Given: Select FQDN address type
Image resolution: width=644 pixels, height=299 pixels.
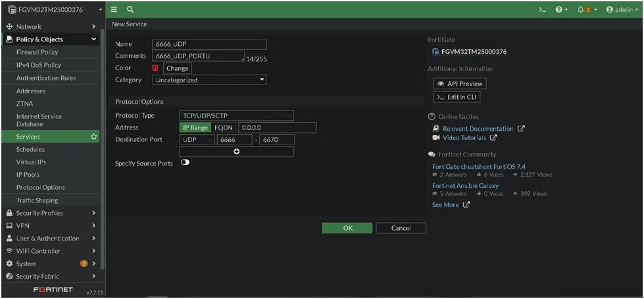Looking at the screenshot, I should click(x=224, y=127).
